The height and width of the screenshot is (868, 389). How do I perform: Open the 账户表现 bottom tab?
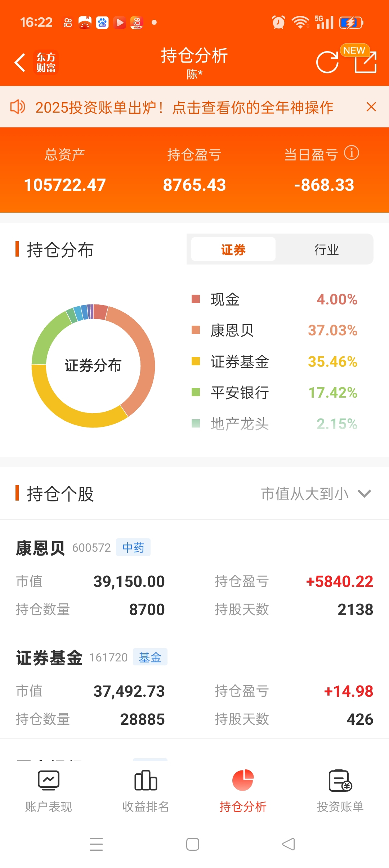(x=49, y=791)
